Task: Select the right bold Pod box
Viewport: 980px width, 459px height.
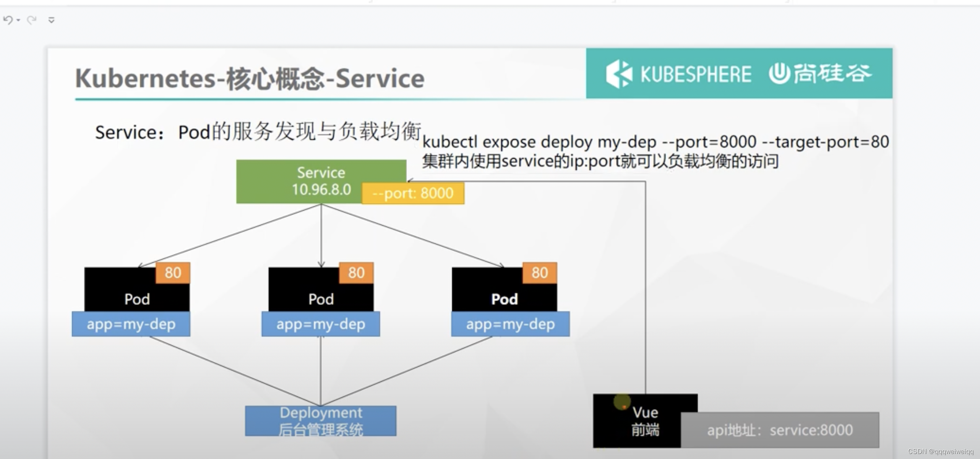Action: 504,289
